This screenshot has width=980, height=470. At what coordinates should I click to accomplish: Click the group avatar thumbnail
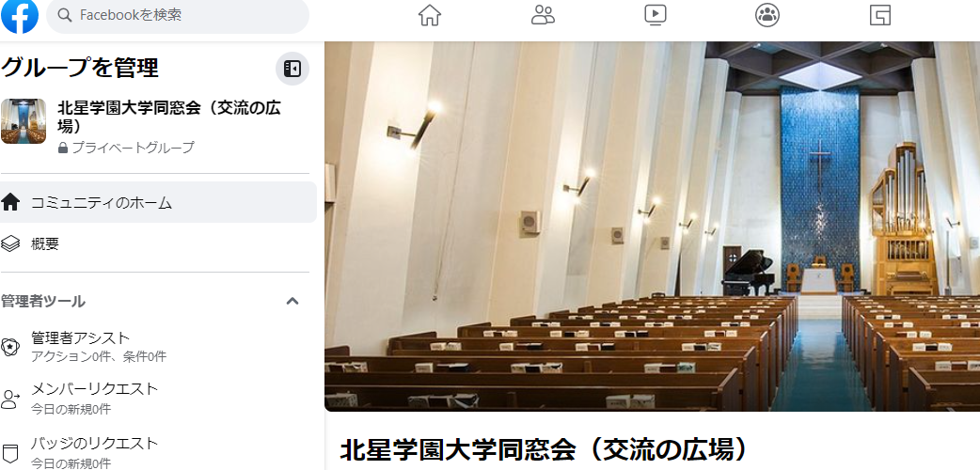pyautogui.click(x=24, y=121)
